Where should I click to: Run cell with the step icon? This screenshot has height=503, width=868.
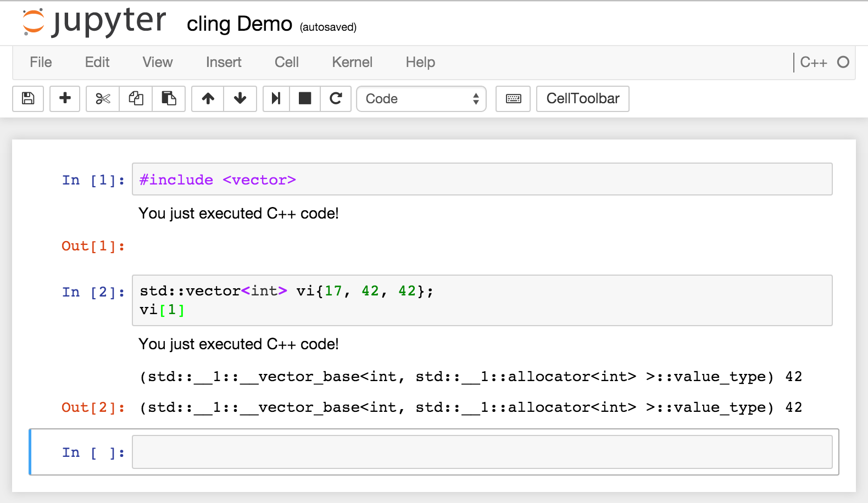[276, 99]
